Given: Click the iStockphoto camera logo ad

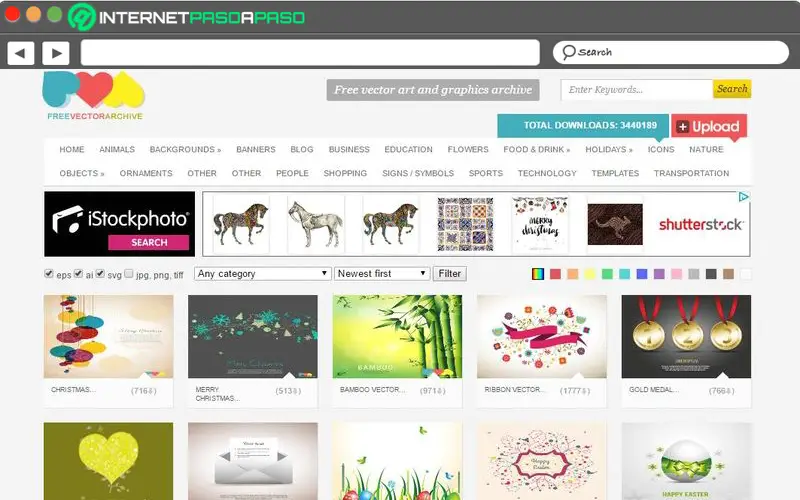Looking at the screenshot, I should click(x=119, y=224).
